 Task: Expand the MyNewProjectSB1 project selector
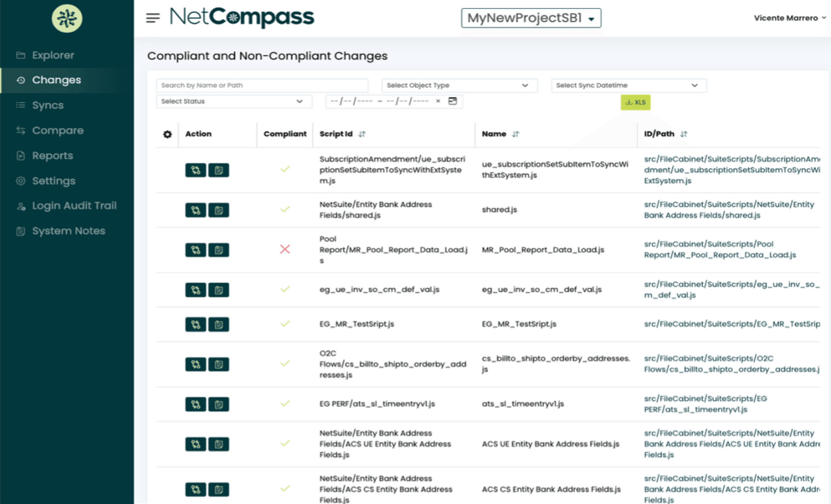click(x=531, y=18)
